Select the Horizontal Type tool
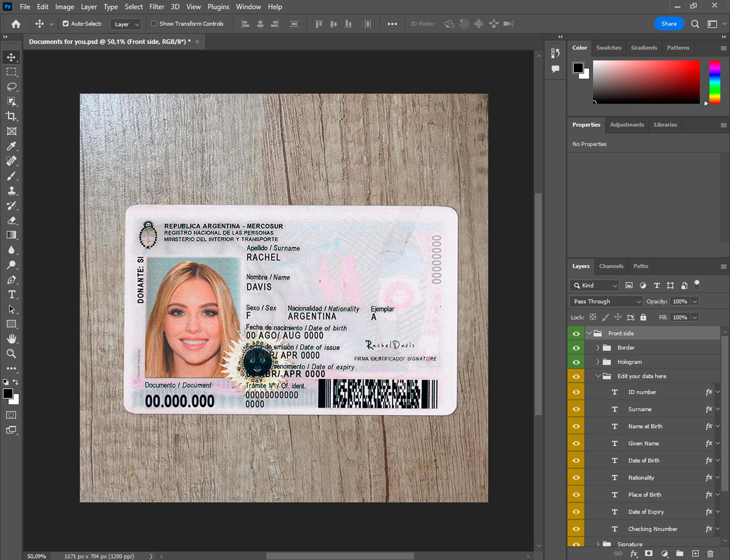The width and height of the screenshot is (730, 560). (x=11, y=294)
